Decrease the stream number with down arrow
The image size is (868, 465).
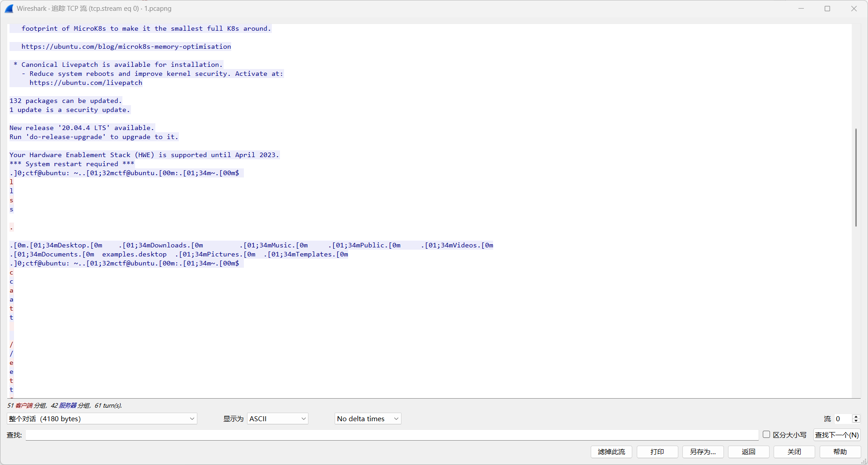856,421
